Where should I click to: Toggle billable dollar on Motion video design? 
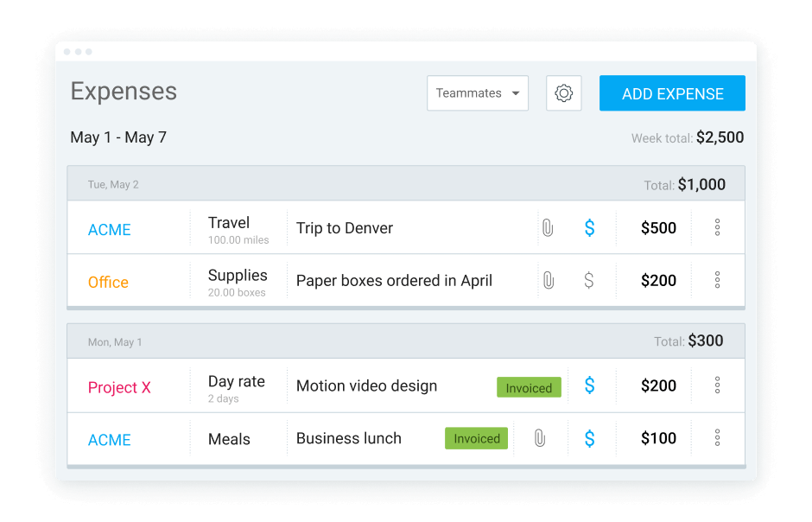[589, 385]
